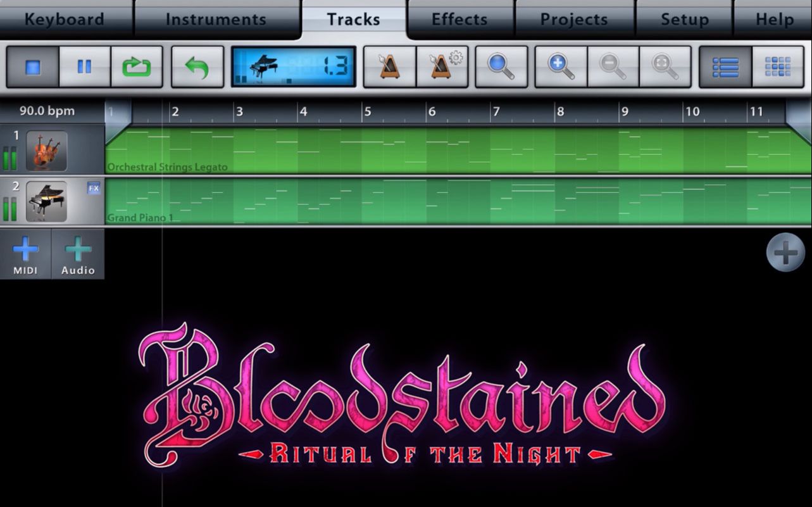Fit zoom to the full song
Viewport: 812px width, 507px height.
click(665, 66)
